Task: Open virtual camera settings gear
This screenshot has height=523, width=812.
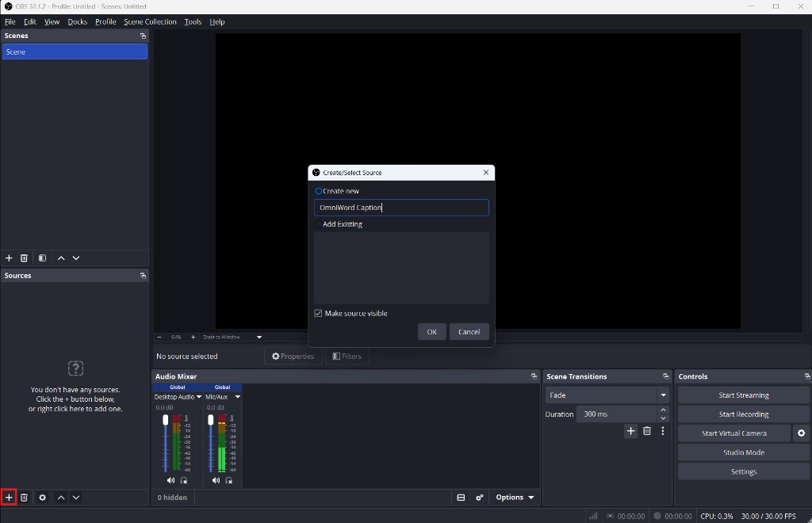Action: click(801, 433)
